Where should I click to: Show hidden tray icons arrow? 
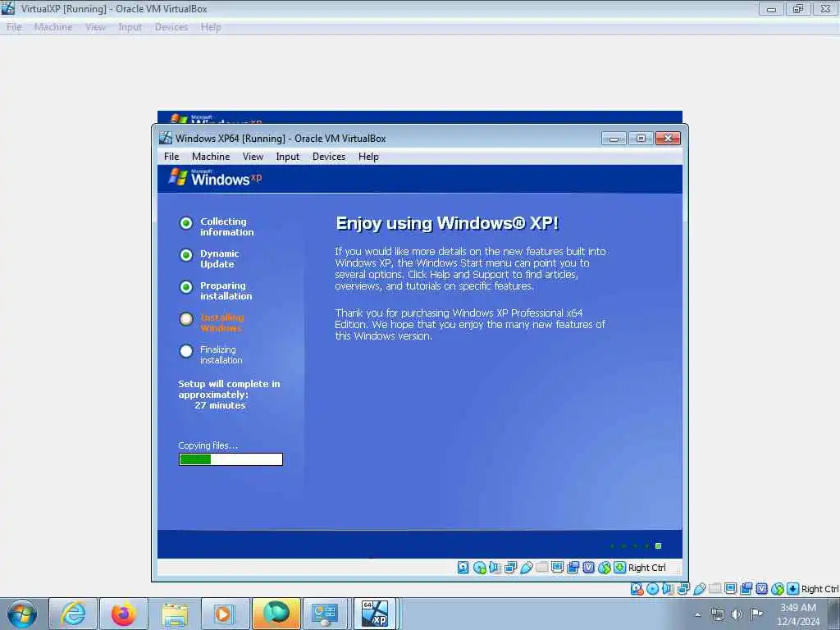click(x=697, y=614)
